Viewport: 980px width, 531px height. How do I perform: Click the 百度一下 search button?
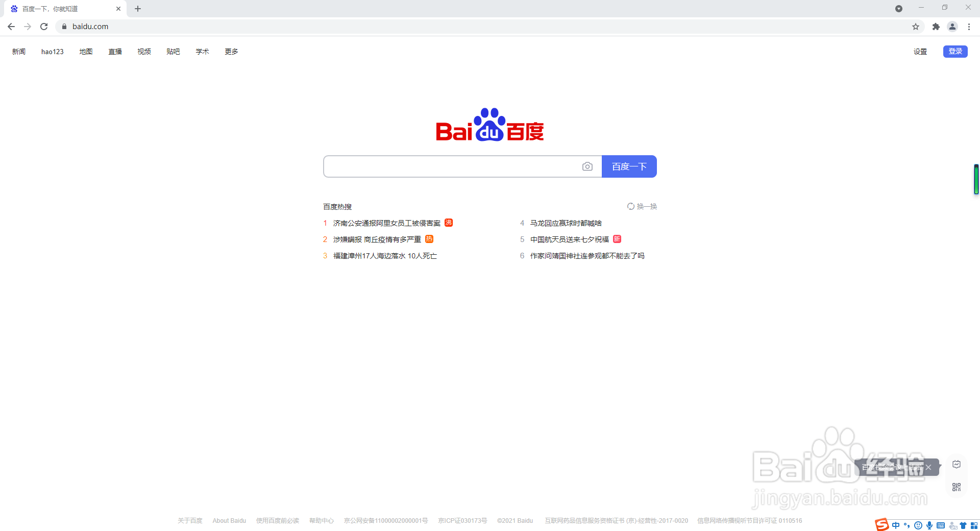(629, 166)
